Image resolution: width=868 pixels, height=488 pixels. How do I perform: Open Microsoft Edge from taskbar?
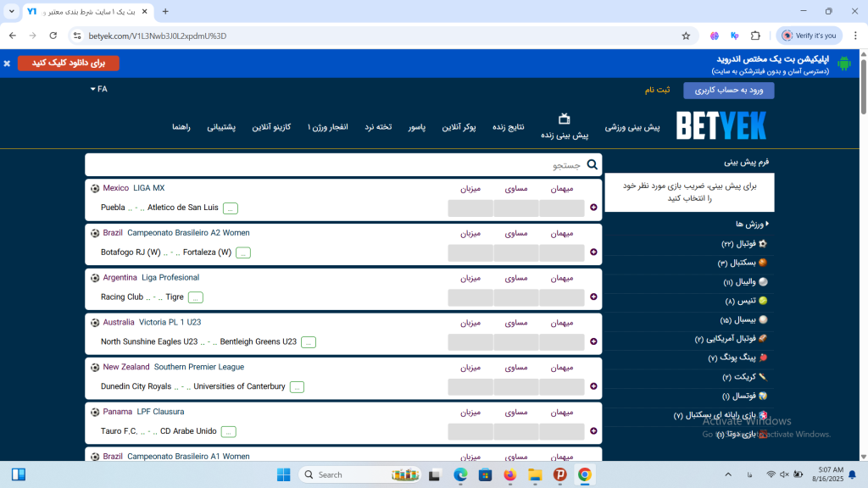click(460, 474)
